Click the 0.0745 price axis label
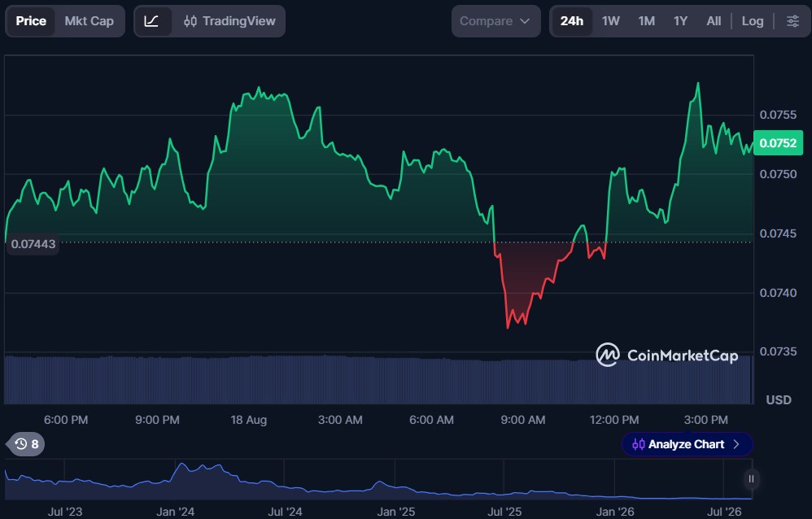 [778, 233]
